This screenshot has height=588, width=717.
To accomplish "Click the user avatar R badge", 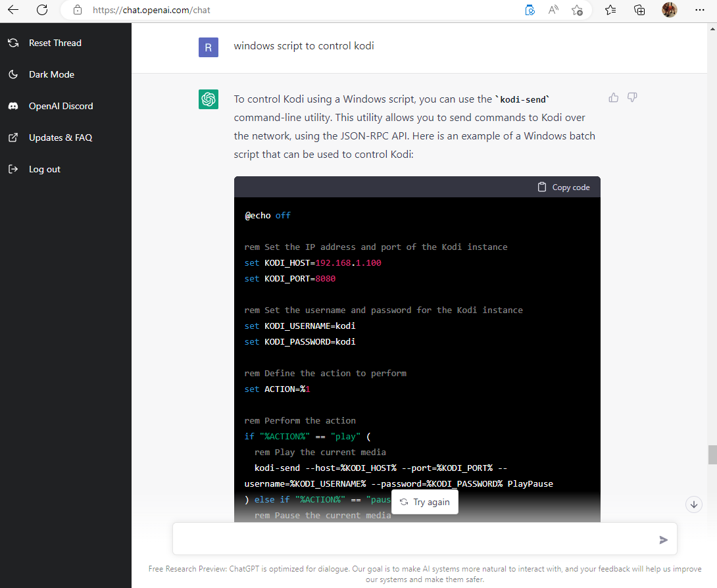I will 208,47.
